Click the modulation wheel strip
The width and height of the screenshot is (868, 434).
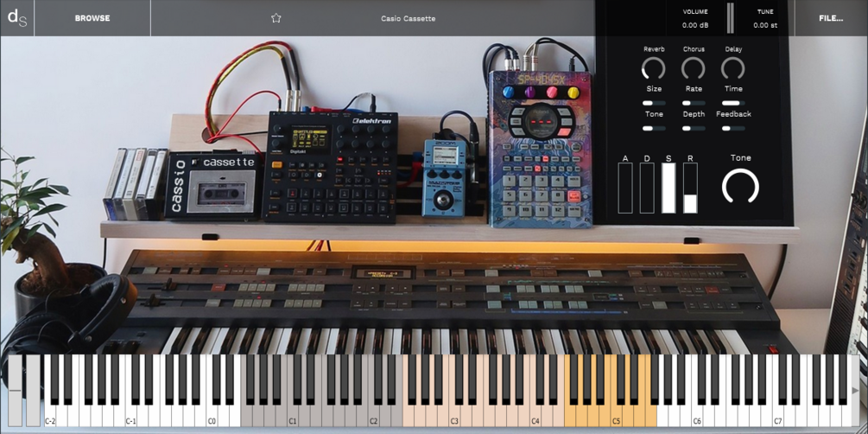click(33, 391)
